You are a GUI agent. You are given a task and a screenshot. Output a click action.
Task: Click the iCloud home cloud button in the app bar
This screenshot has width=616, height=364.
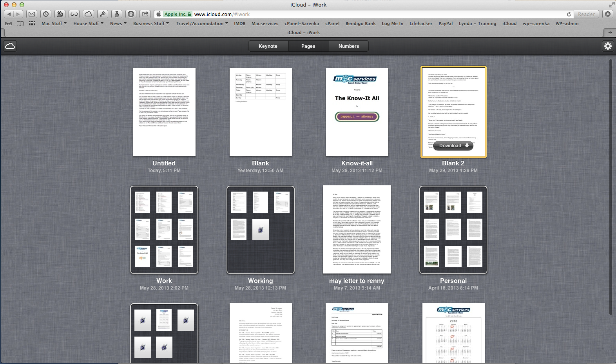click(10, 46)
